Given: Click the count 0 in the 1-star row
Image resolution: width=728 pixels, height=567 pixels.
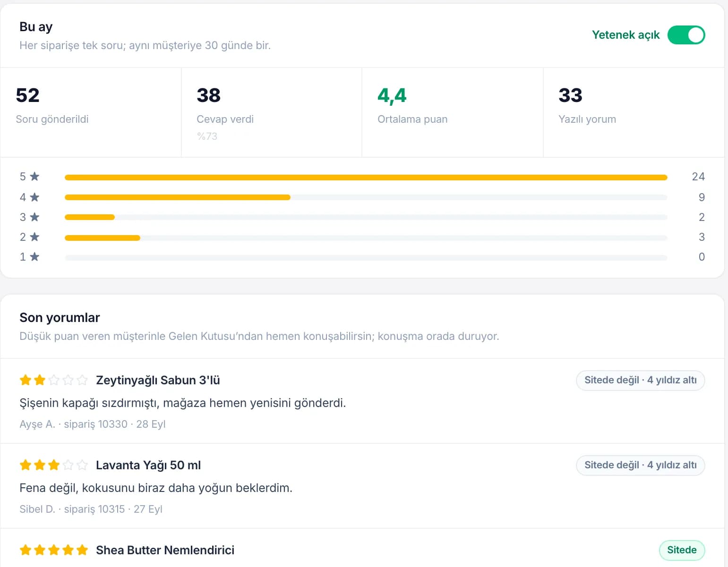Looking at the screenshot, I should coord(702,257).
